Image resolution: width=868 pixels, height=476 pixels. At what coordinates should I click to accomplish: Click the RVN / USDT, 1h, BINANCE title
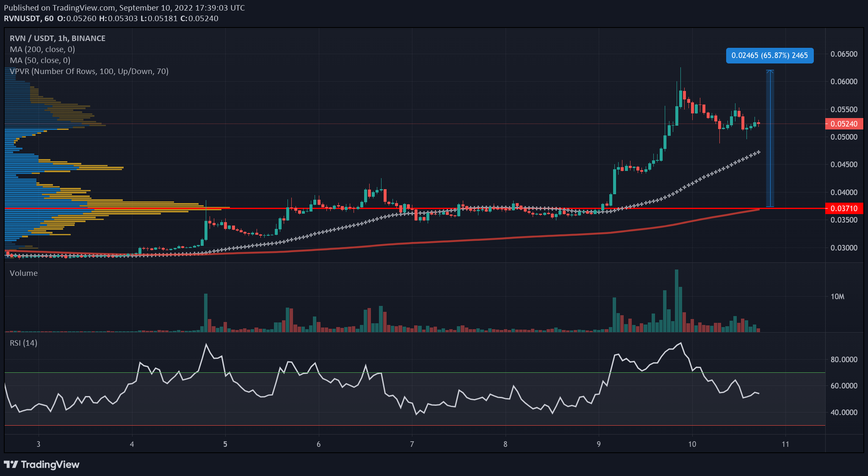pos(58,38)
